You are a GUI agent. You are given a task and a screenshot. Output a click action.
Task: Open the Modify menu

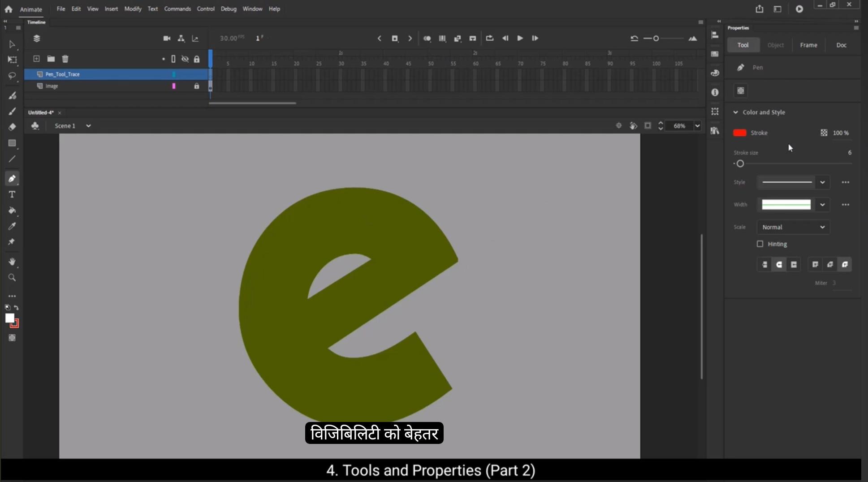coord(133,9)
